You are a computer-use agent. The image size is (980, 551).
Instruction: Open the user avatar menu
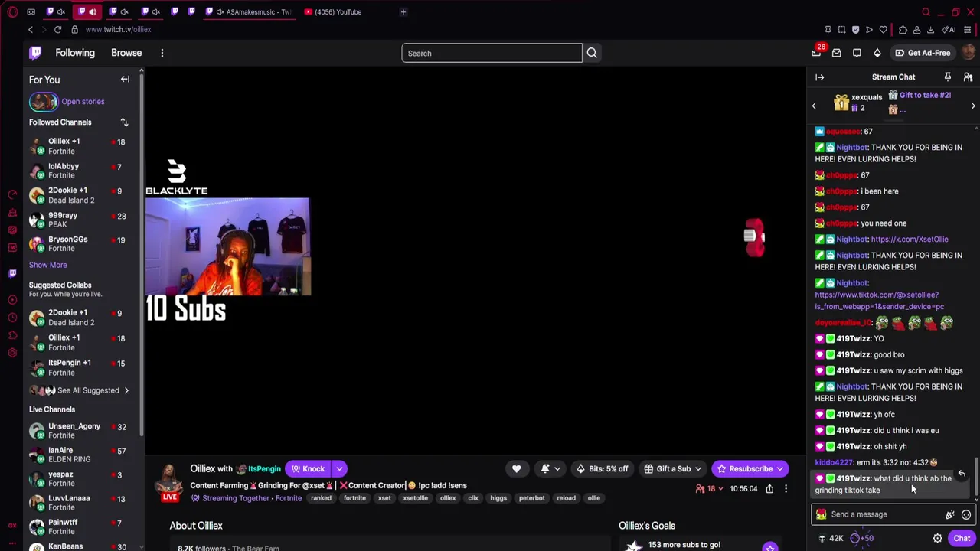coord(968,53)
